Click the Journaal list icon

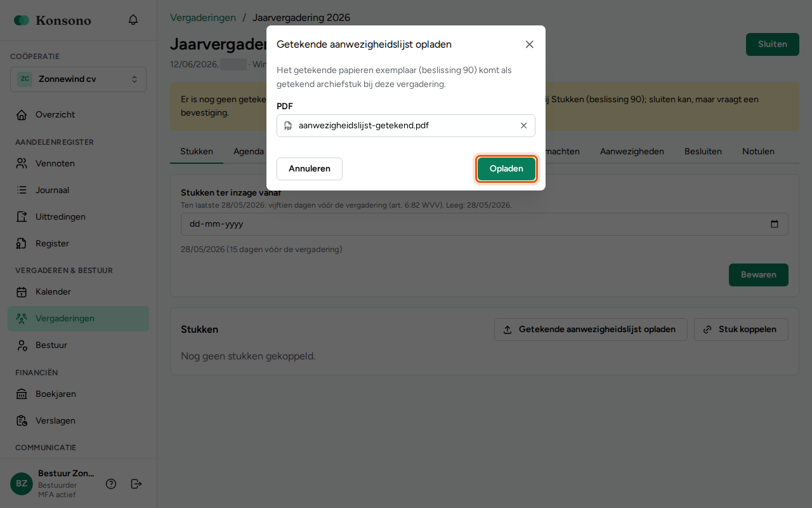tap(22, 190)
